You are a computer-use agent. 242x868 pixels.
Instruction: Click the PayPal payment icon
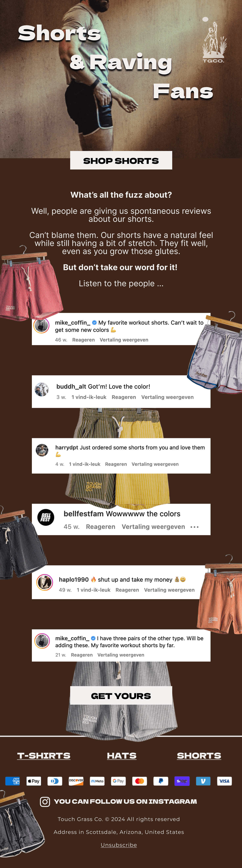pyautogui.click(x=161, y=781)
